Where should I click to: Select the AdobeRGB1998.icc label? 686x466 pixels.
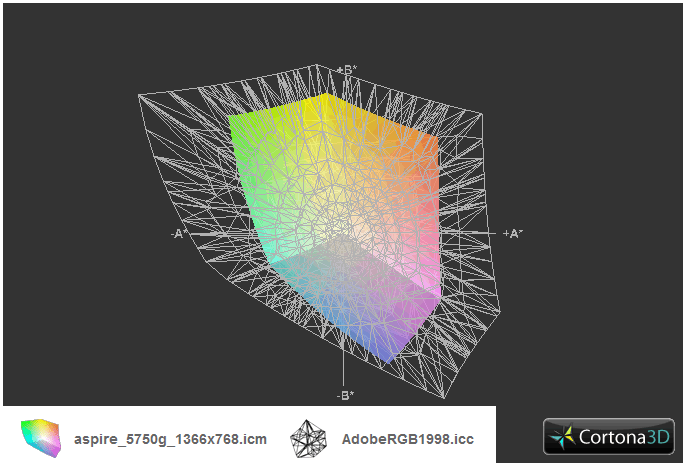pos(408,439)
